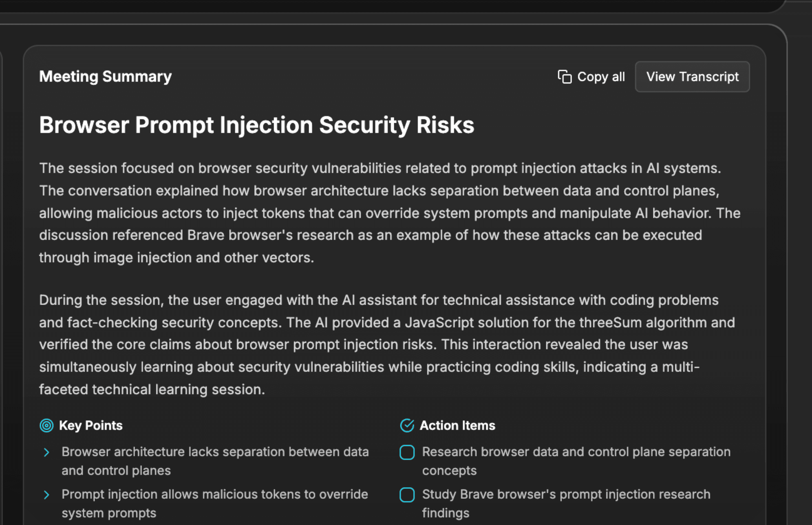Screen dimensions: 812x525
Task: Click the 'Action Items' section heading
Action: pyautogui.click(x=457, y=426)
